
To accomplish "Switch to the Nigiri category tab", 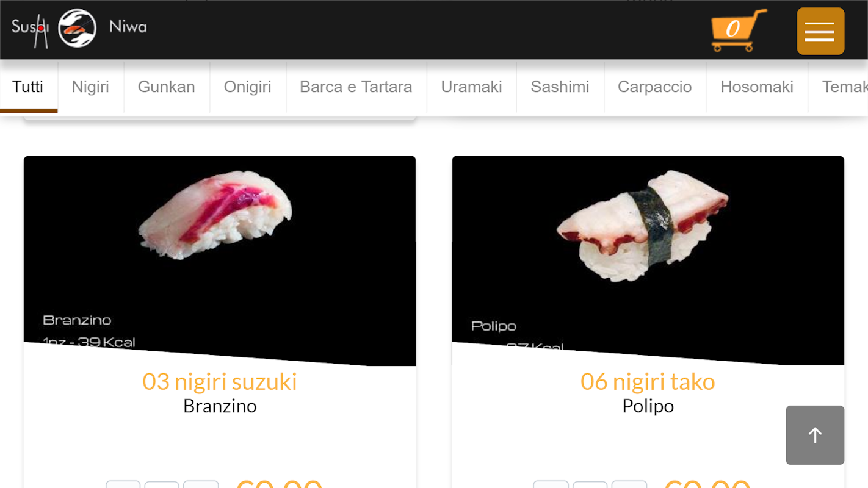I will (90, 87).
